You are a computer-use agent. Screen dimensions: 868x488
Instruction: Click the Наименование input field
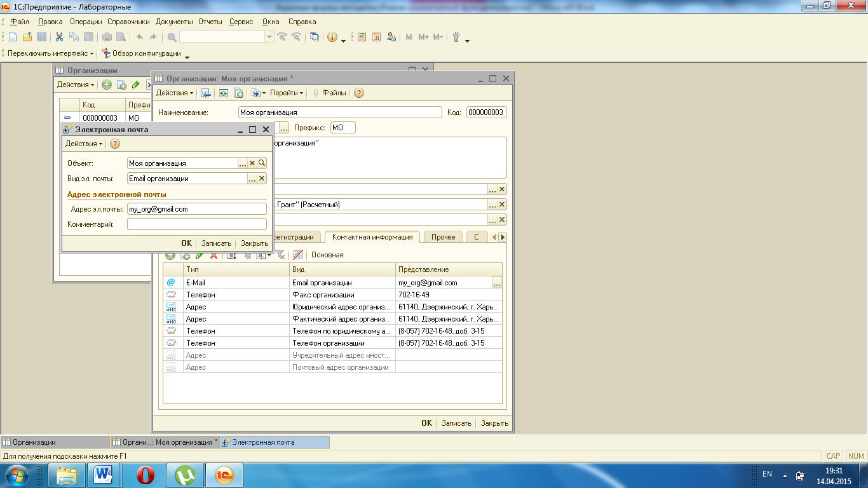pos(340,112)
